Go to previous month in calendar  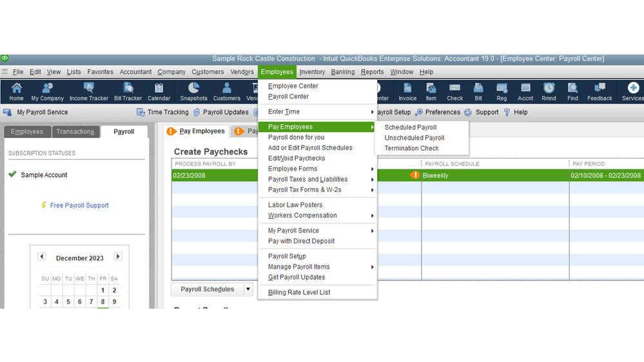tap(41, 256)
